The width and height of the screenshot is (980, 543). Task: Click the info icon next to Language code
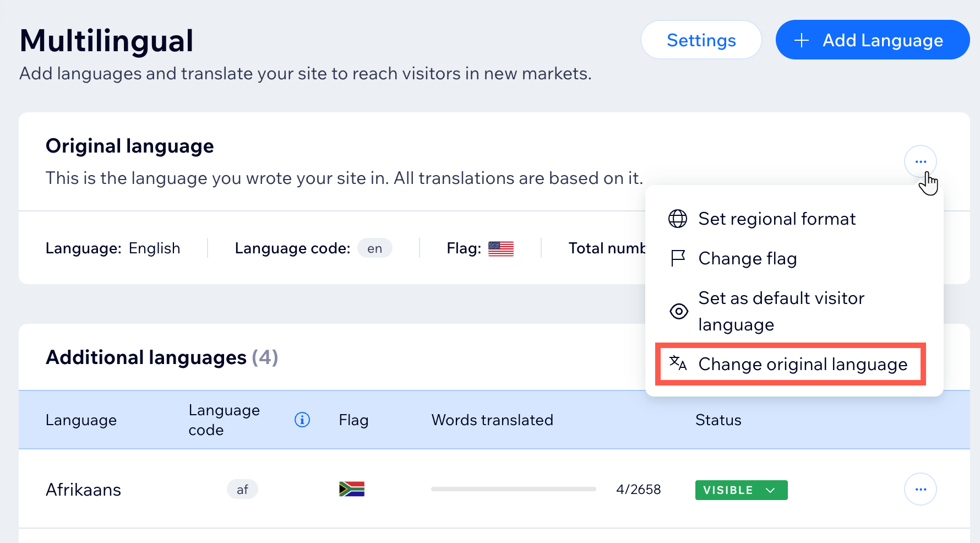pos(302,420)
